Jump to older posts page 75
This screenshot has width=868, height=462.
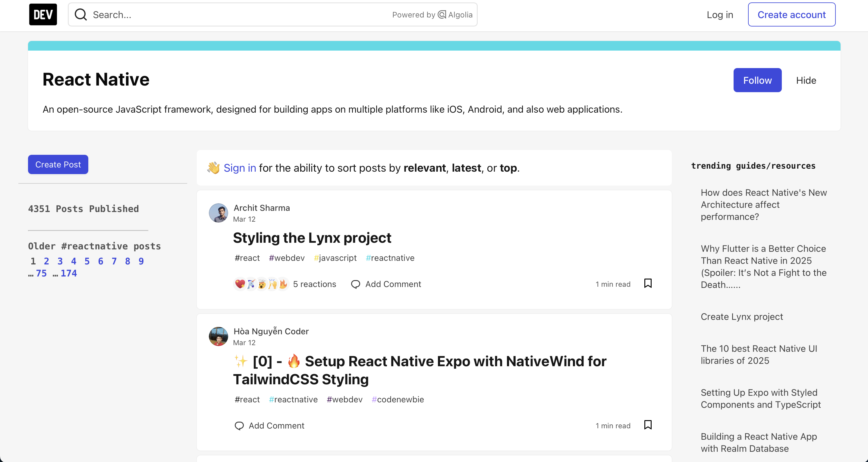coord(42,273)
